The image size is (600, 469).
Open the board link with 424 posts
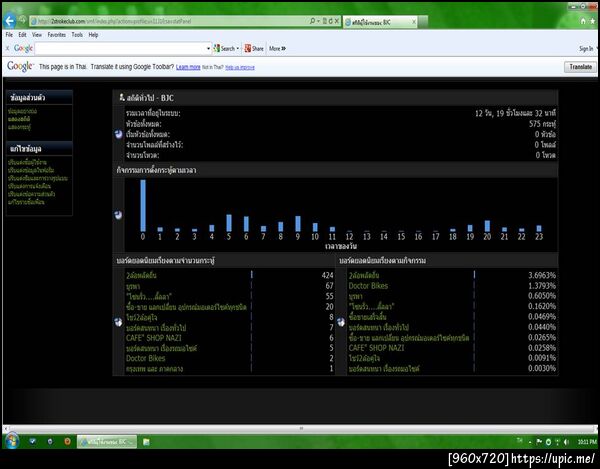pos(141,275)
